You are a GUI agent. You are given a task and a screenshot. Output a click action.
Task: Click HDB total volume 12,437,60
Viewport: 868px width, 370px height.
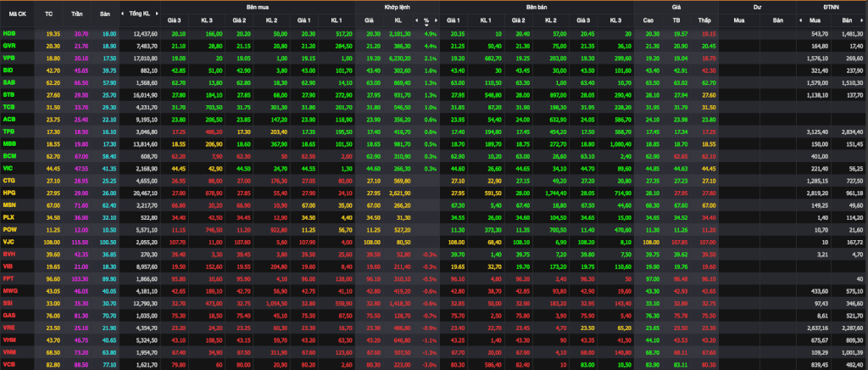pos(146,33)
